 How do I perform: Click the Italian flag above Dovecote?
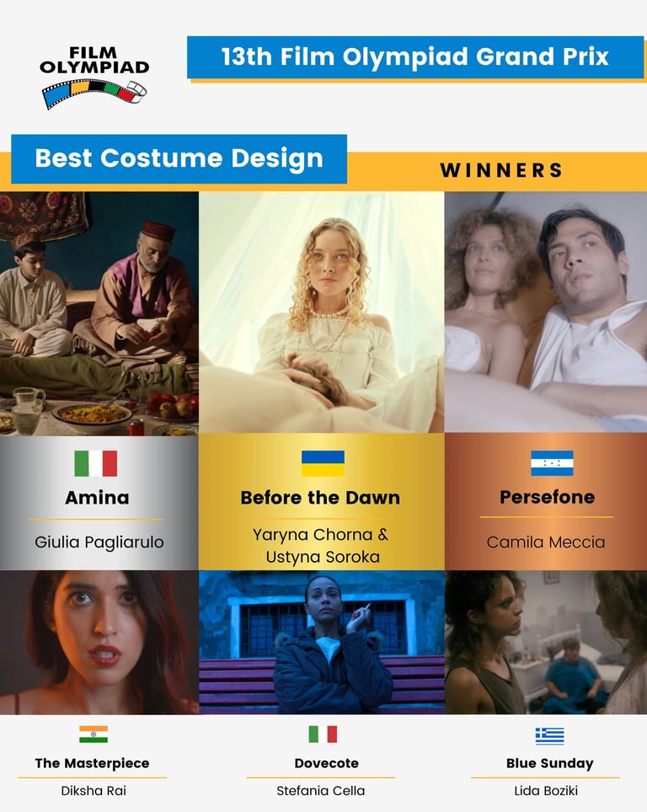click(323, 734)
